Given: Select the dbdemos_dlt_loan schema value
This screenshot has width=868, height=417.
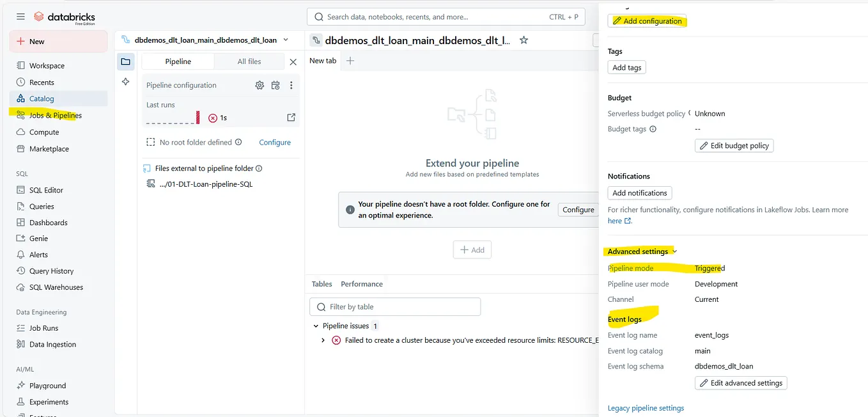Looking at the screenshot, I should 724,366.
